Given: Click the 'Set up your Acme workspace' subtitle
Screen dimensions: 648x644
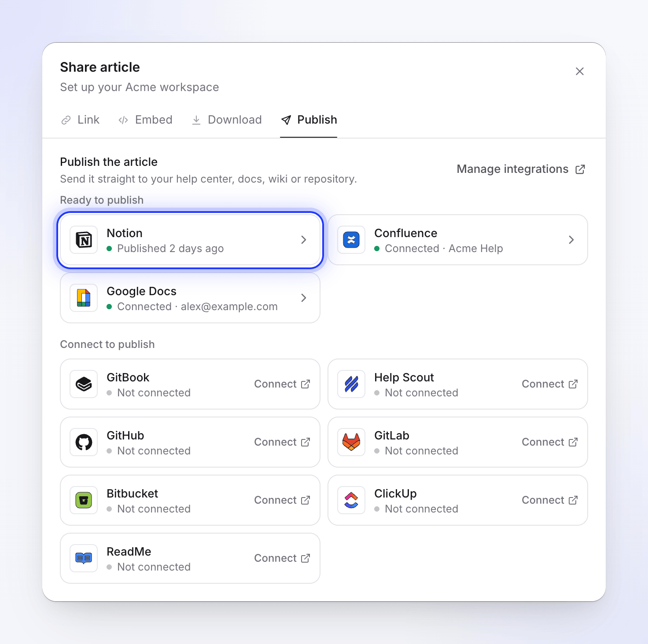Looking at the screenshot, I should pyautogui.click(x=140, y=87).
